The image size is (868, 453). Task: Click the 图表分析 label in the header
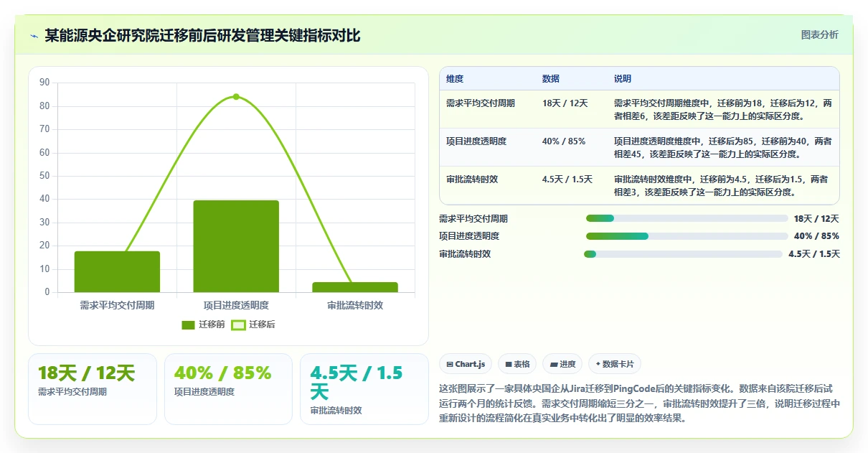[819, 35]
